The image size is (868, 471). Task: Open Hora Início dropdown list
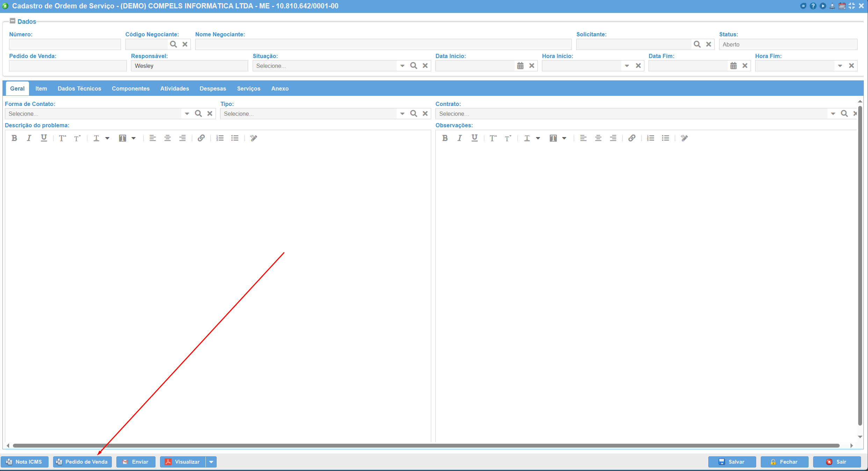click(x=627, y=66)
